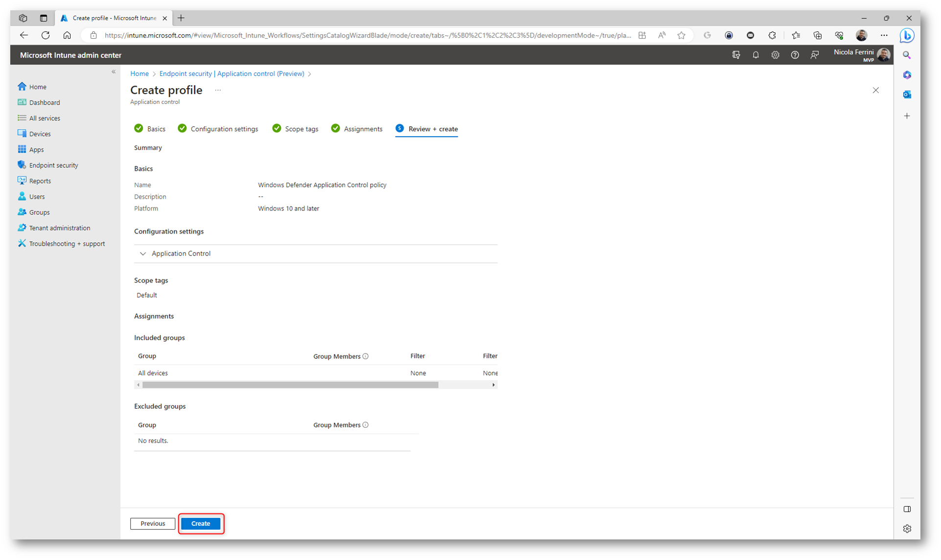Image resolution: width=941 pixels, height=560 pixels.
Task: Show info for included Group Members
Action: (x=365, y=356)
